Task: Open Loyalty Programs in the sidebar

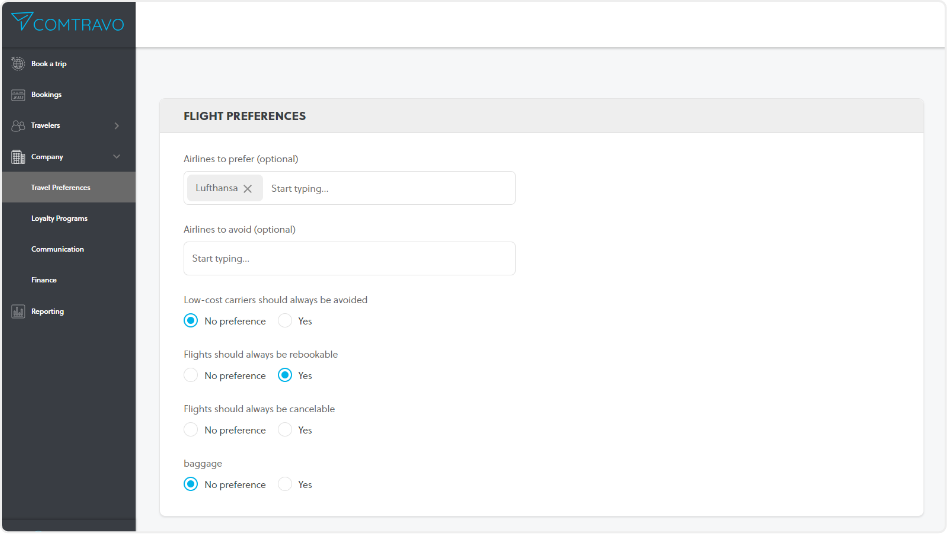Action: (59, 218)
